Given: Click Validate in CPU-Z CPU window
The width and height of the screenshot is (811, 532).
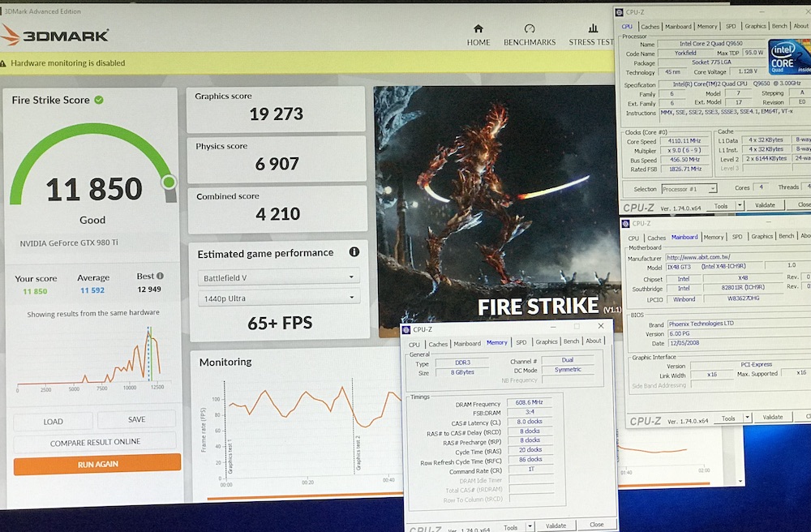Looking at the screenshot, I should tap(765, 204).
